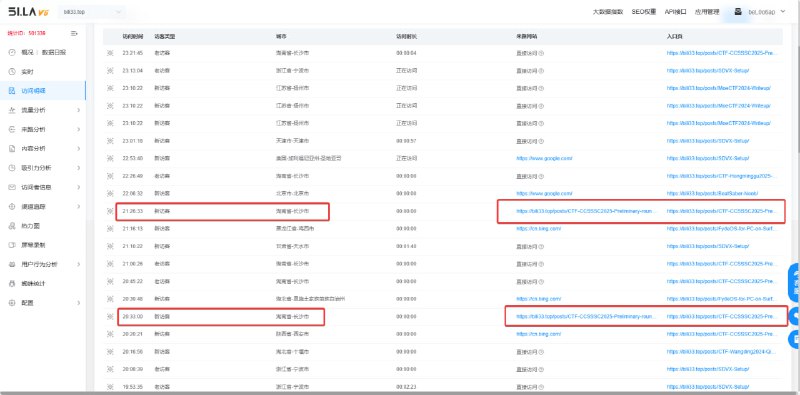Click the help icon next to 直接访问 in first row
Screen dimensions: 800x395
click(x=541, y=53)
